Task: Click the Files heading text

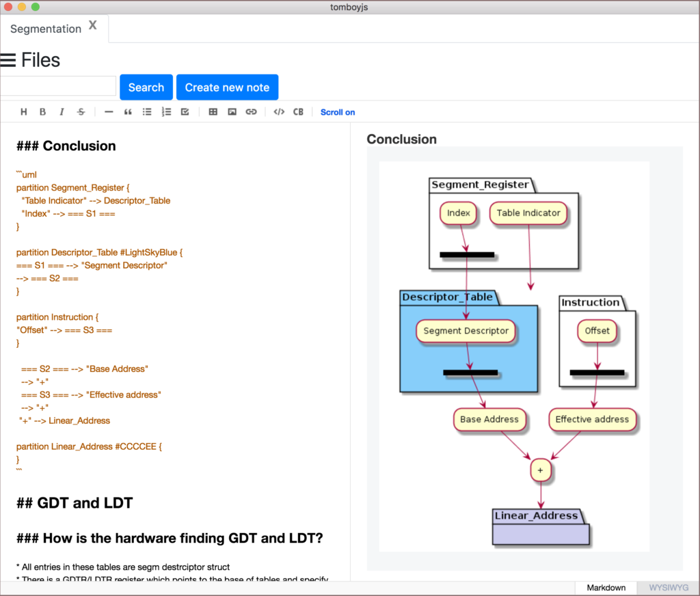Action: pos(40,60)
